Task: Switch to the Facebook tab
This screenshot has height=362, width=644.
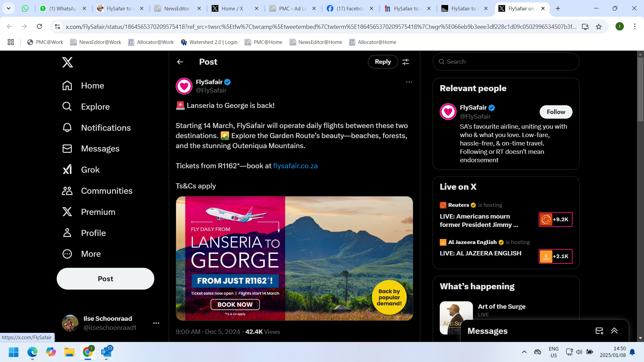Action: point(350,8)
